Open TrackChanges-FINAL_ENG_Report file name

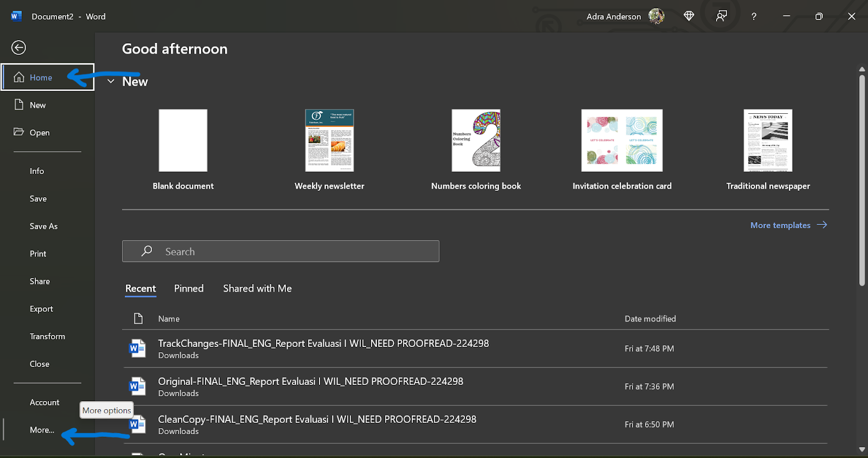323,343
